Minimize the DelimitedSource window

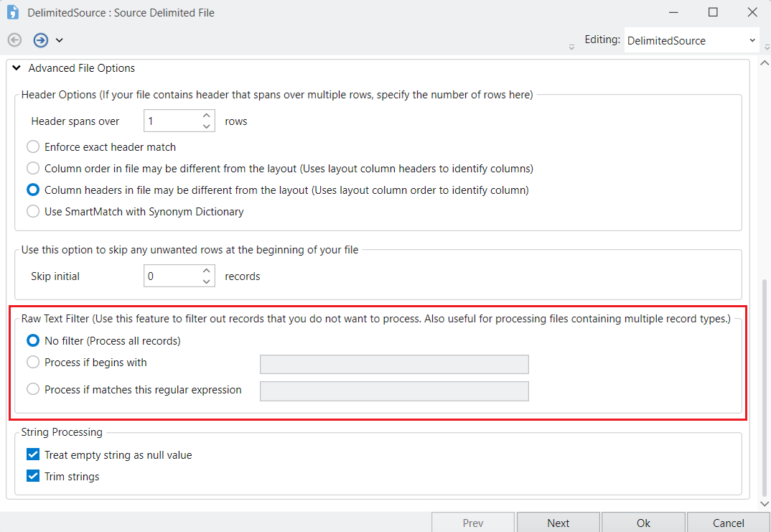pyautogui.click(x=673, y=12)
